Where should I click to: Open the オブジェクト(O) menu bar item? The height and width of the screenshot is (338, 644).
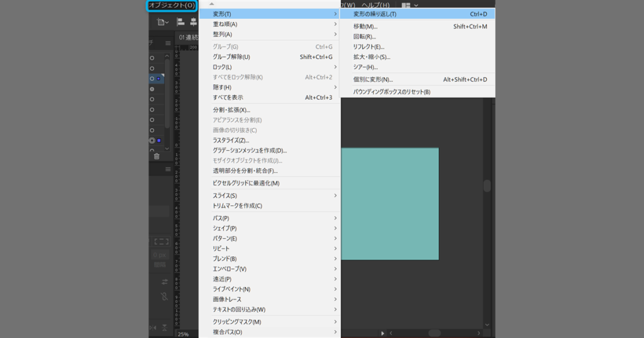172,5
